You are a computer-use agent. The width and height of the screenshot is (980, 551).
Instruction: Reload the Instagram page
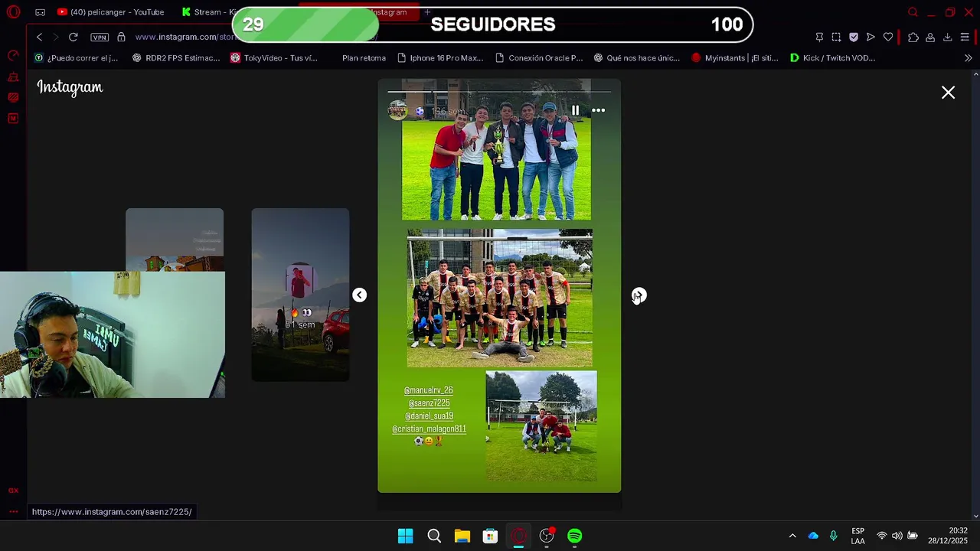73,37
